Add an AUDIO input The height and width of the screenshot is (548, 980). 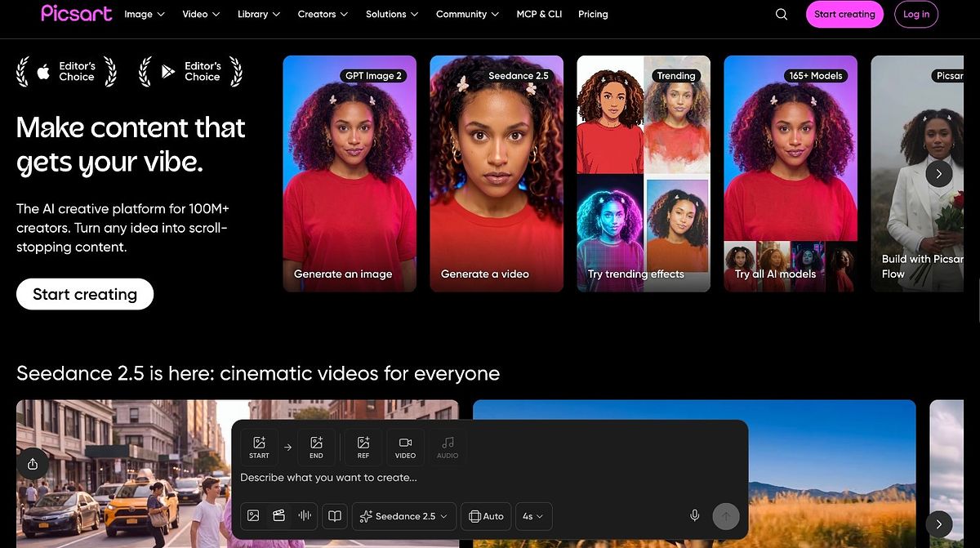coord(448,448)
